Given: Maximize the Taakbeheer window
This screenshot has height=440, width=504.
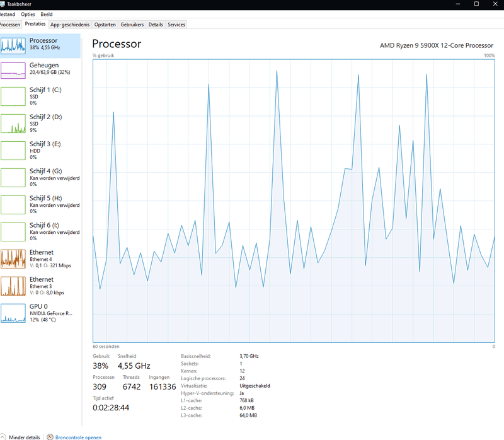Looking at the screenshot, I should pos(477,4).
